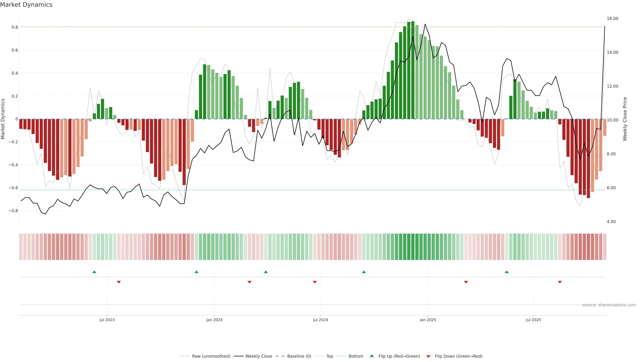Screen dimensions: 644x362
Task: Toggle the Weekly Close legend entry
Action: coord(258,356)
